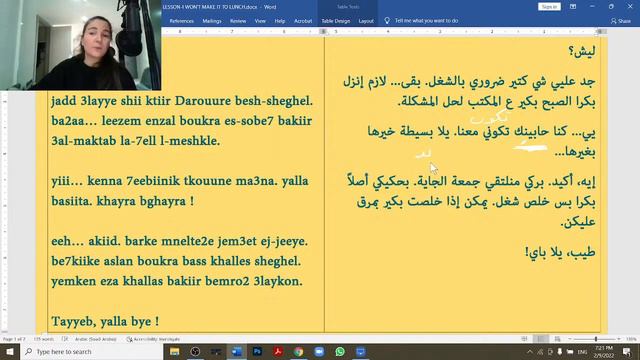Click text '3al-maktab la-7ell l-meshkle.'
Screen dimensions: 640x360
136,141
